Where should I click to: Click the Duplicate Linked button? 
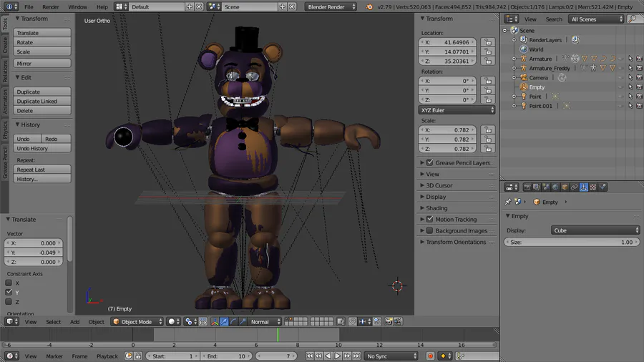[42, 102]
